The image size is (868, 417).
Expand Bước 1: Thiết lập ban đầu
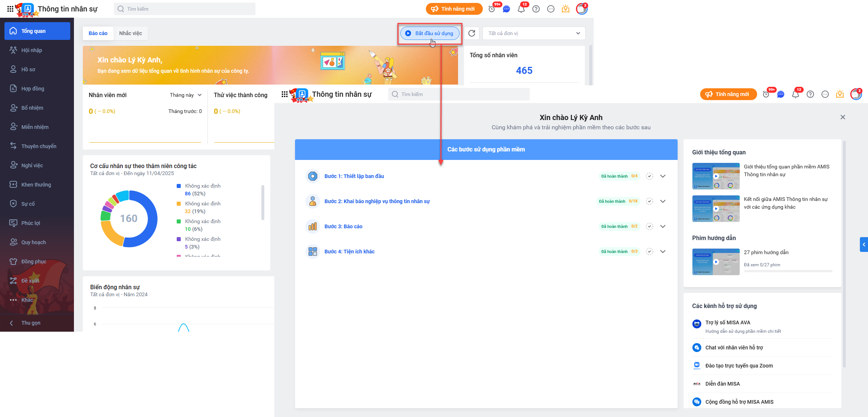coord(663,176)
